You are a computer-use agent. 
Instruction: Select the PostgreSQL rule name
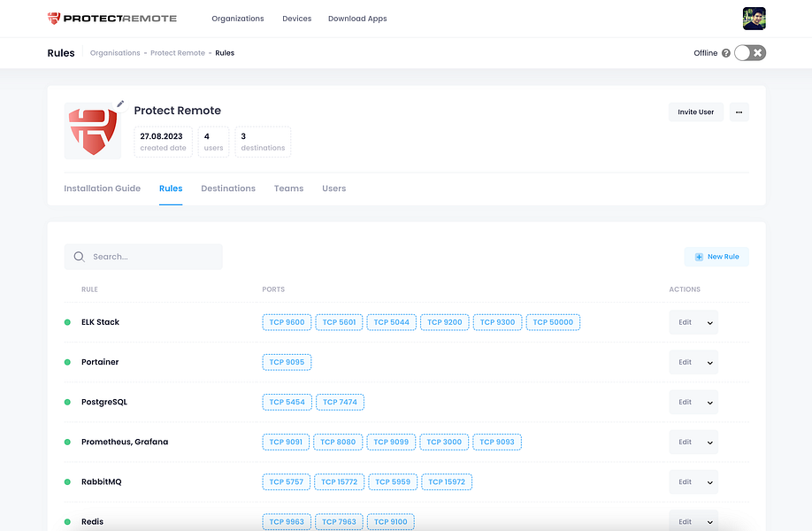pyautogui.click(x=104, y=402)
